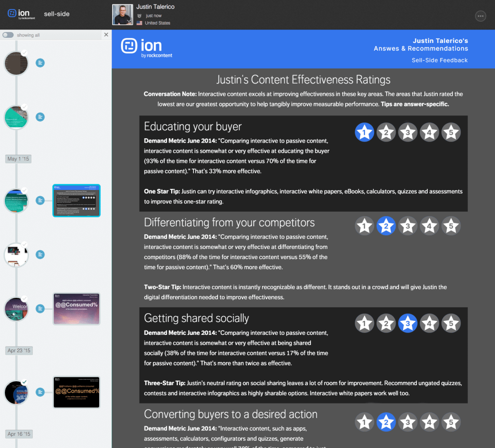Rate Converting buyers 2 stars

pyautogui.click(x=386, y=421)
